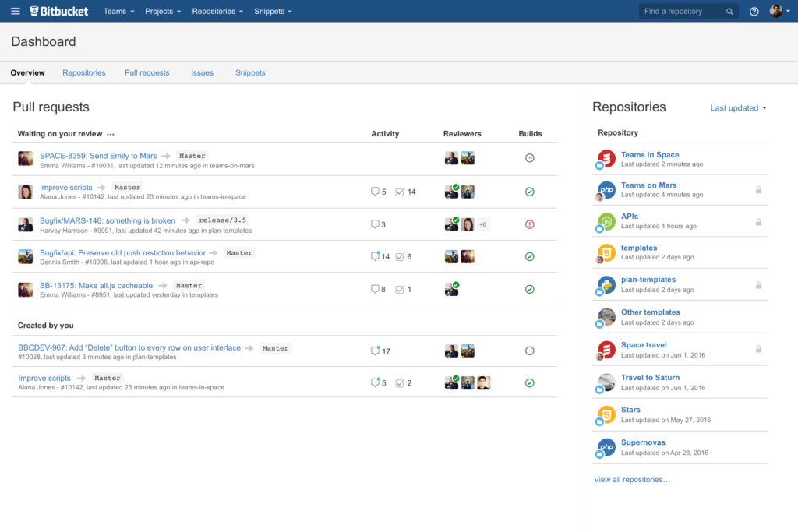Click the release/3.5 branch label
The image size is (798, 532).
pyautogui.click(x=222, y=220)
